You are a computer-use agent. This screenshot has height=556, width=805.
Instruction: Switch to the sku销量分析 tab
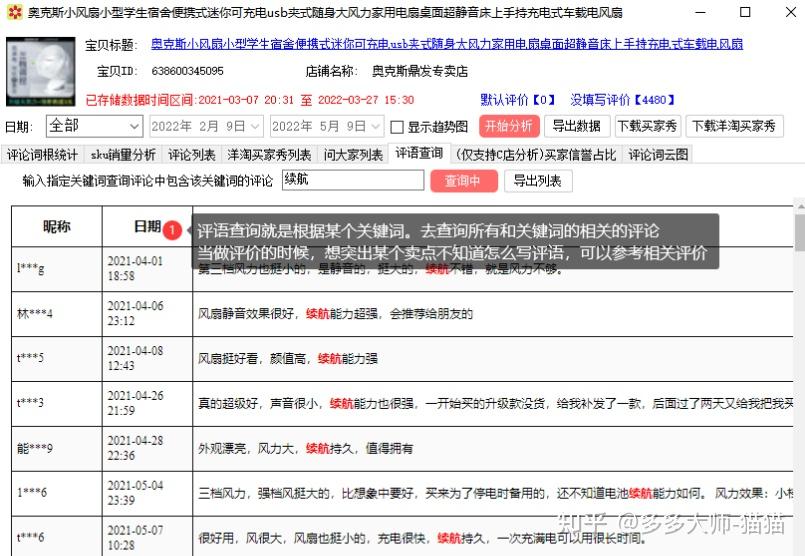tap(123, 155)
